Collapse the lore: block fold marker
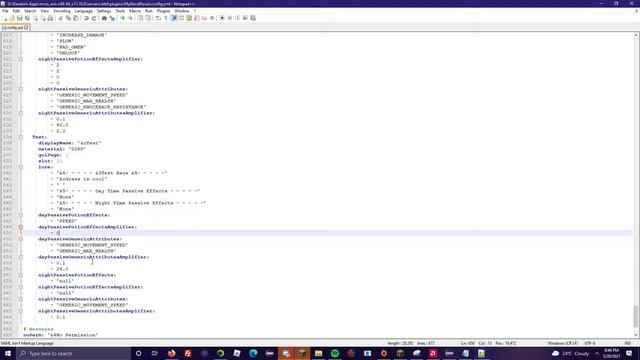The image size is (640, 360). 21,167
